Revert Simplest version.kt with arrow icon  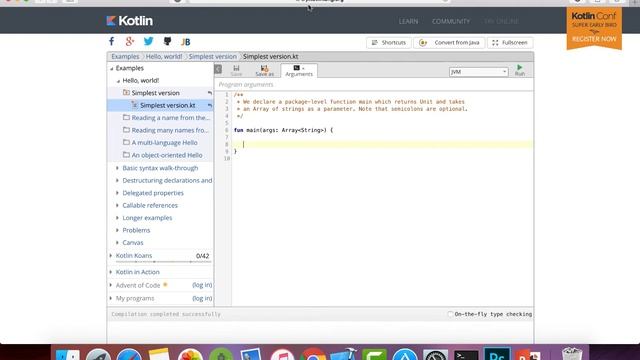pyautogui.click(x=210, y=105)
